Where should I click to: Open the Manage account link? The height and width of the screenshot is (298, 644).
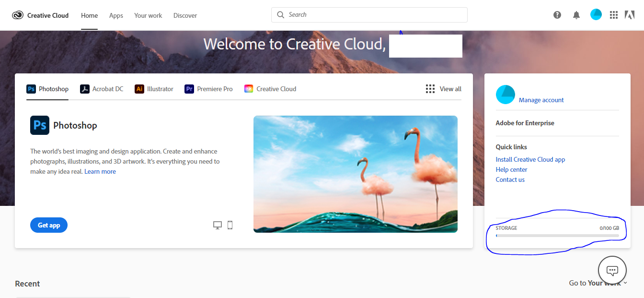point(541,100)
